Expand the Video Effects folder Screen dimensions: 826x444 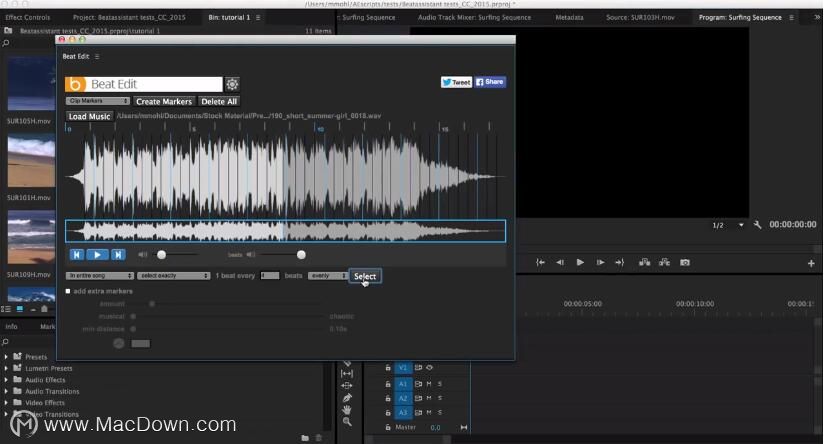point(6,403)
